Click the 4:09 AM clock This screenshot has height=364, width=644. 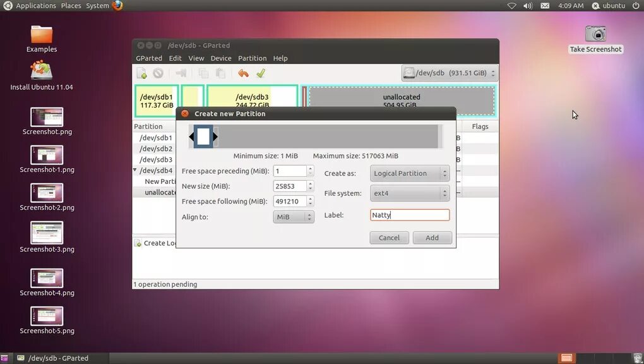[x=571, y=6]
